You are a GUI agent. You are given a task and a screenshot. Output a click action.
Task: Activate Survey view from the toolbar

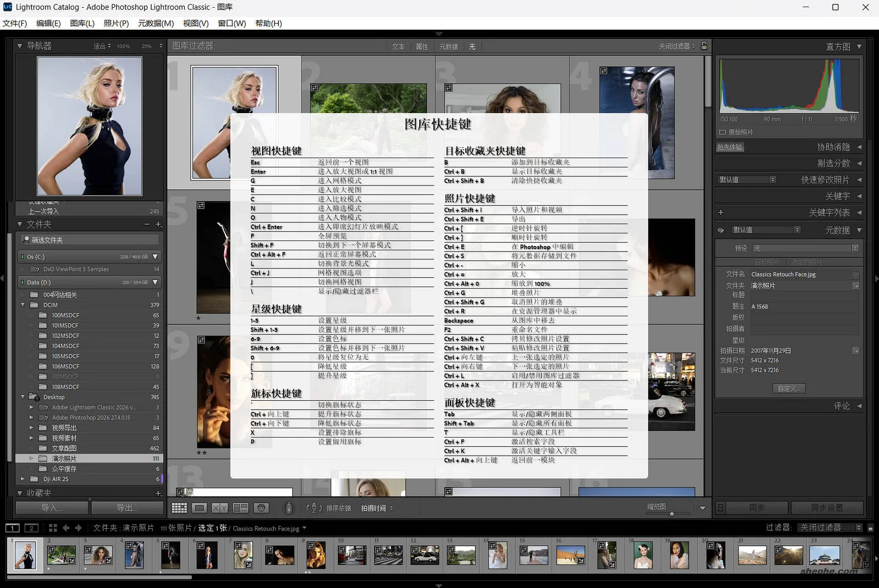pos(241,507)
